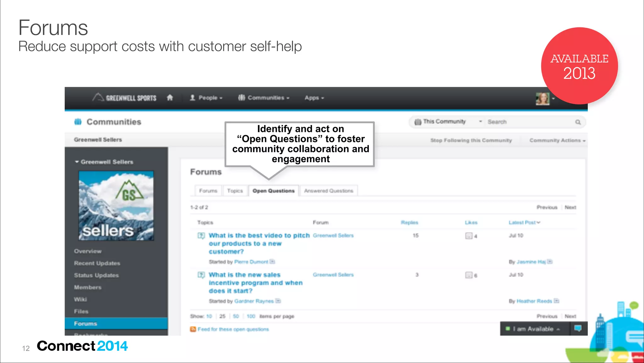
Task: Click the Greenwell Sports logo
Action: click(x=124, y=98)
